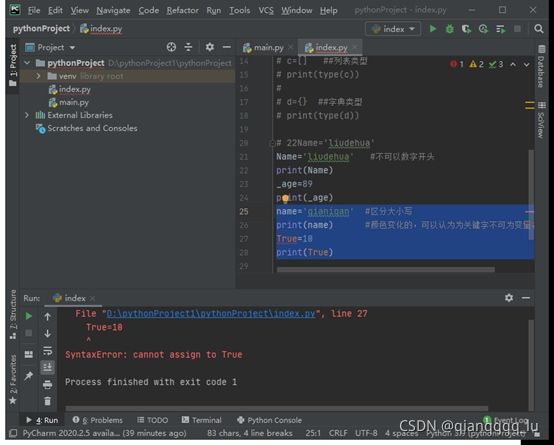Toggle soft-wrap in Run console

click(x=47, y=351)
